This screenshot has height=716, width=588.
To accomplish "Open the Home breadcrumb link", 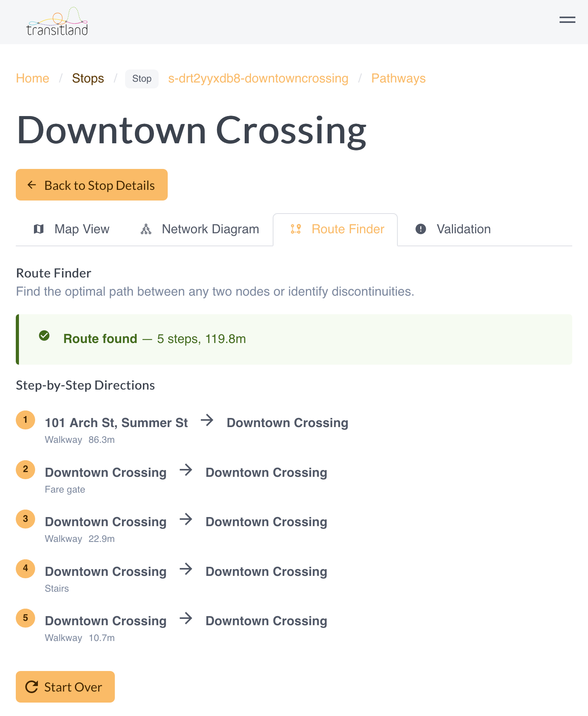I will point(32,78).
